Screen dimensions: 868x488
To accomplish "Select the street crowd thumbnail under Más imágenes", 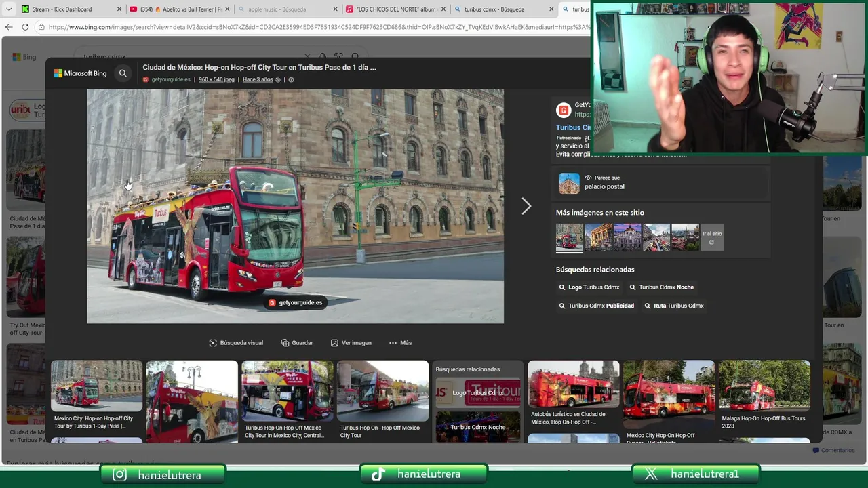I will (x=656, y=237).
